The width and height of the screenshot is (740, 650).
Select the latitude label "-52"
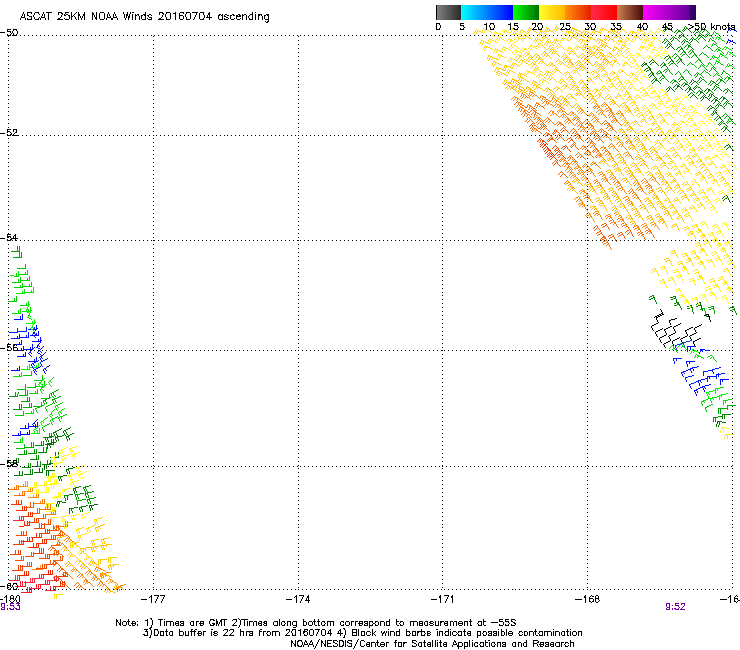(9, 133)
